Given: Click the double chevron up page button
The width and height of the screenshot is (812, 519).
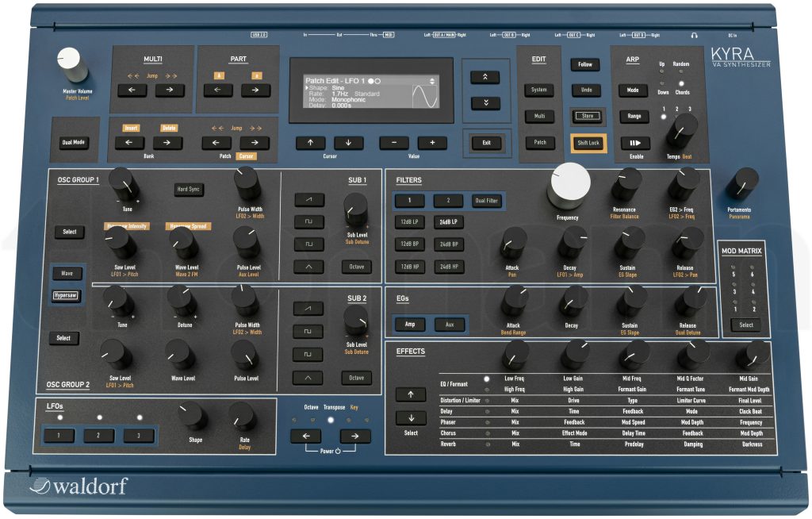Looking at the screenshot, I should tap(485, 77).
